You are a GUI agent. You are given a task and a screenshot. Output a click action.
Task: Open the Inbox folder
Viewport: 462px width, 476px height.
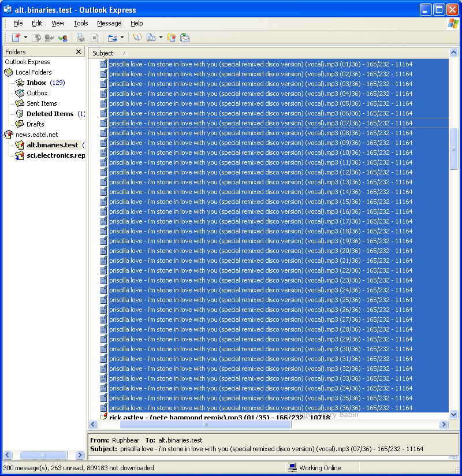[x=36, y=83]
